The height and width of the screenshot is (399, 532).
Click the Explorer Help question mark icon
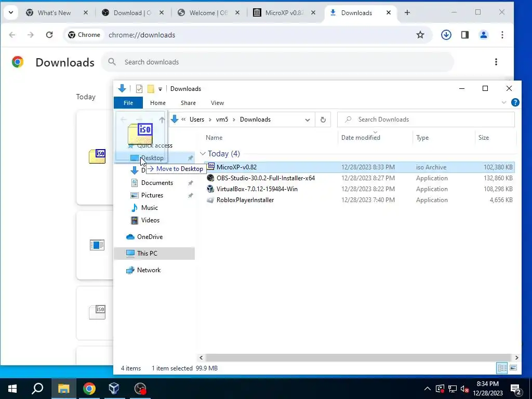tap(515, 102)
